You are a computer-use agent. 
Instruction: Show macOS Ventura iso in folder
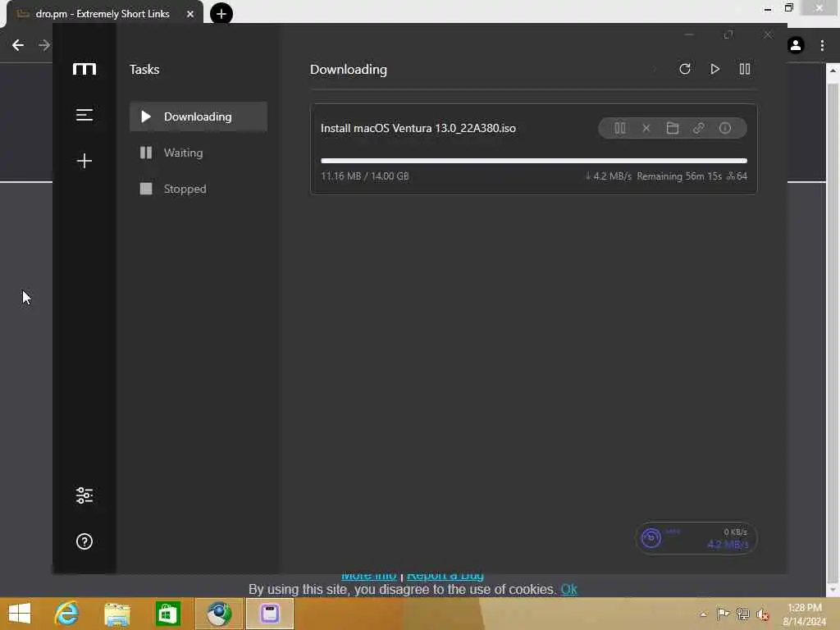coord(673,128)
